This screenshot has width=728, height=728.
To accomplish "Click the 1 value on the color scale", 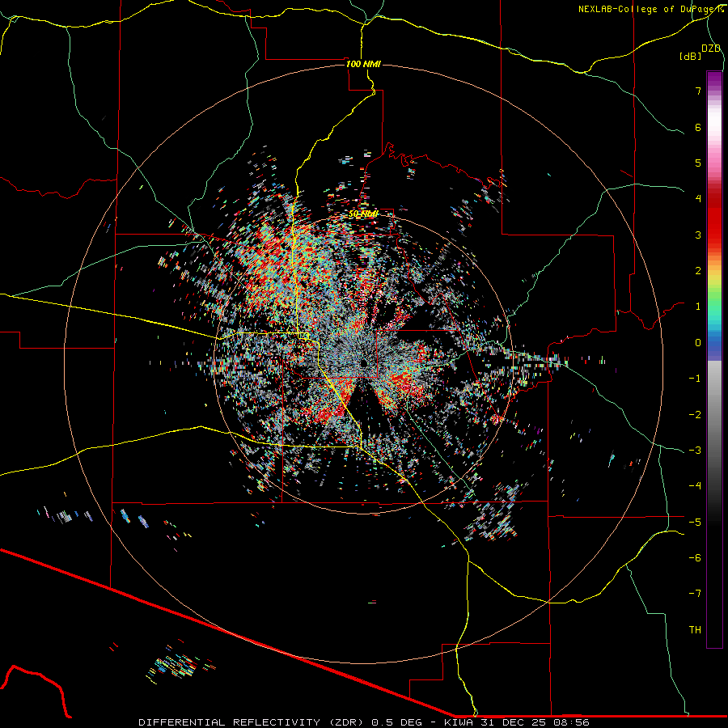I will coord(698,307).
